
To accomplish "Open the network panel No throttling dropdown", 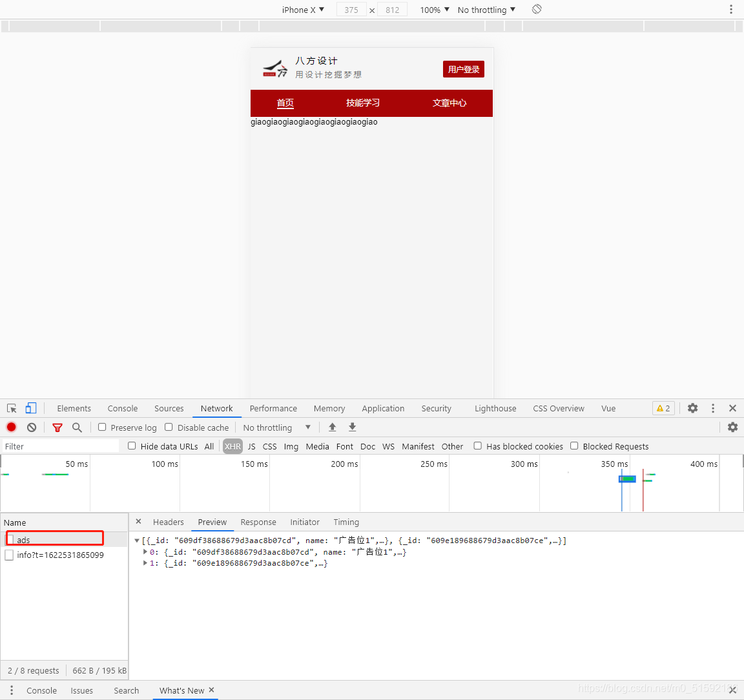I will (x=276, y=427).
